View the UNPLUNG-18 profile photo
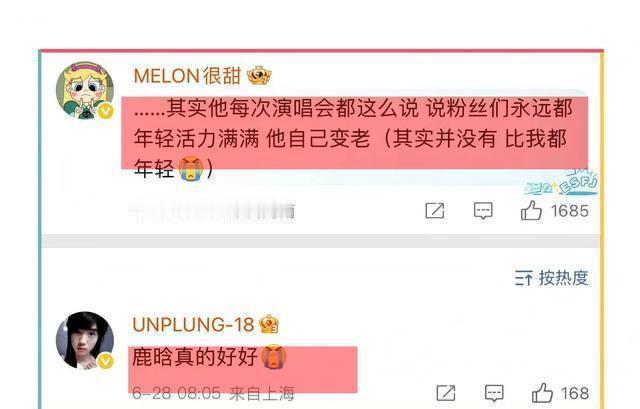The image size is (640, 409). point(85,340)
